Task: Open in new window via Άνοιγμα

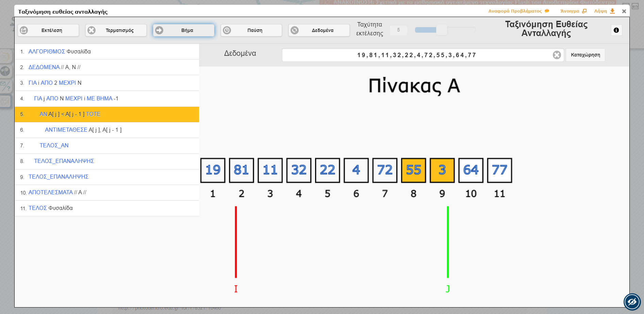Action: point(573,11)
